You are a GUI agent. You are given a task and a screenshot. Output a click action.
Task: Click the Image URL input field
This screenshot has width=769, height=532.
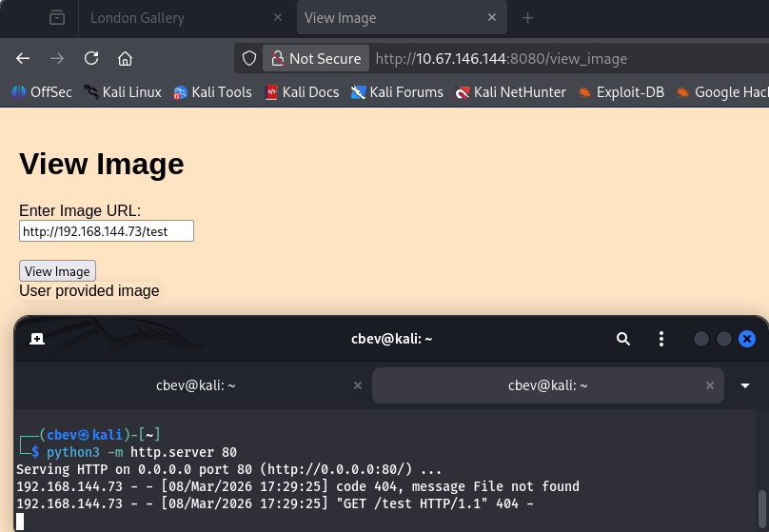(x=107, y=231)
